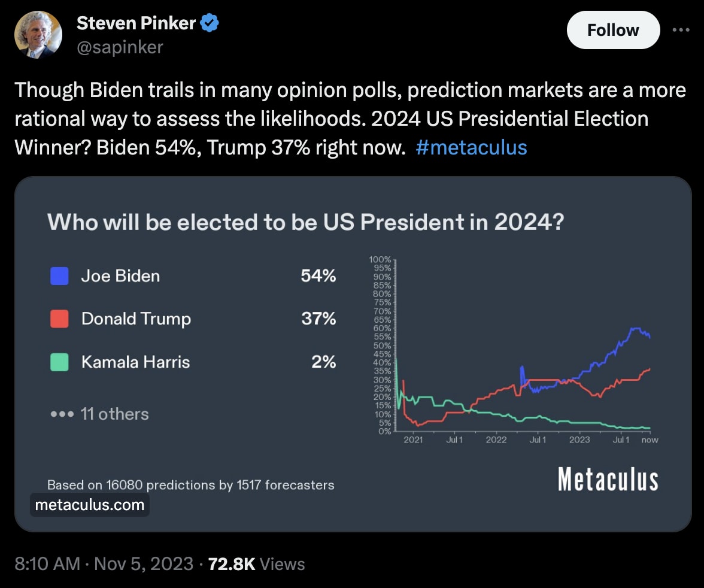The image size is (704, 588).
Task: Click the @sapinker handle
Action: pyautogui.click(x=120, y=47)
